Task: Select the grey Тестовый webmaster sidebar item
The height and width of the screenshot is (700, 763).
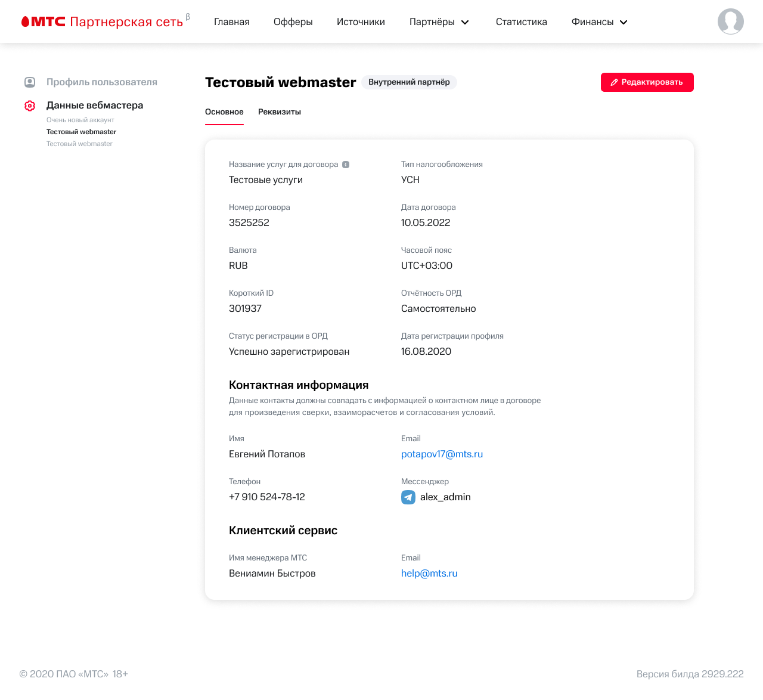Action: 79,144
